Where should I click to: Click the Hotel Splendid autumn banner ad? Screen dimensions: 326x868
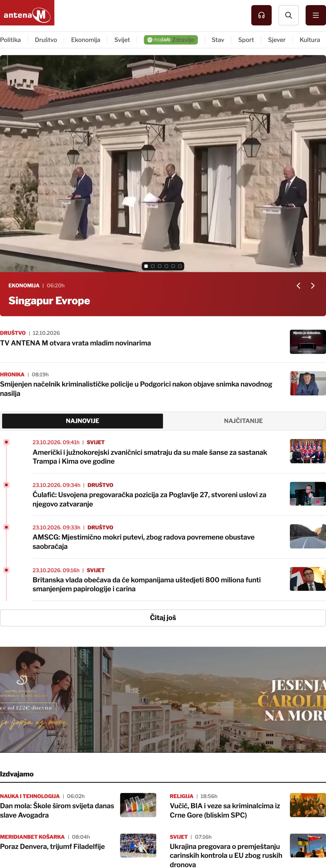(163, 700)
